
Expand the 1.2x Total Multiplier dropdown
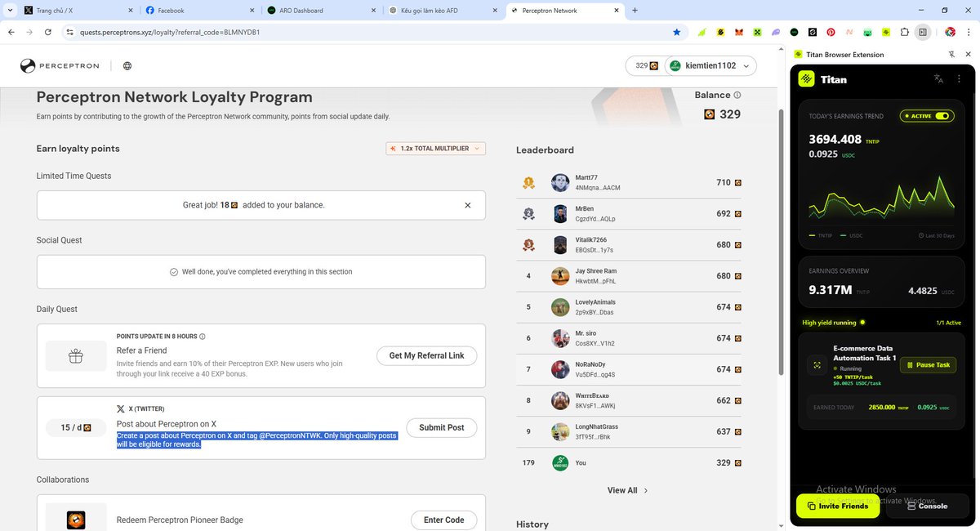pos(436,149)
